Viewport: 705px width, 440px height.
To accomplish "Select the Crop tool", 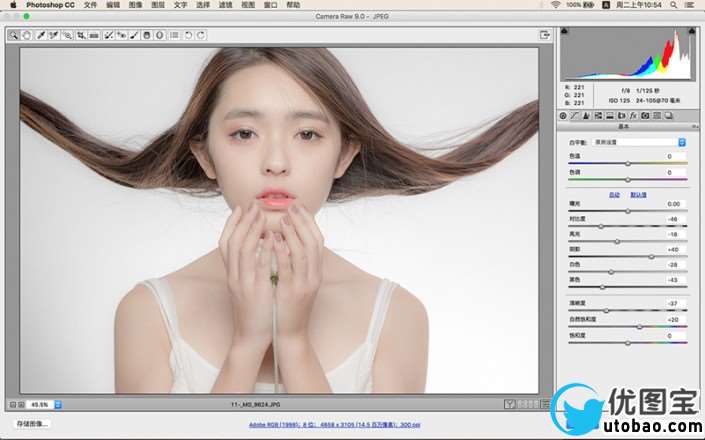I will click(x=81, y=35).
